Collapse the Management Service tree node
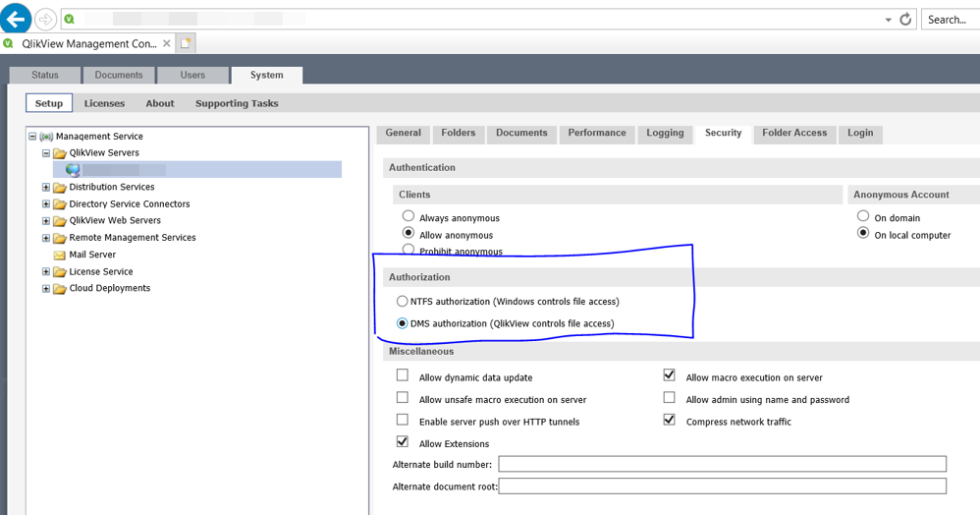The image size is (980, 515). 32,136
